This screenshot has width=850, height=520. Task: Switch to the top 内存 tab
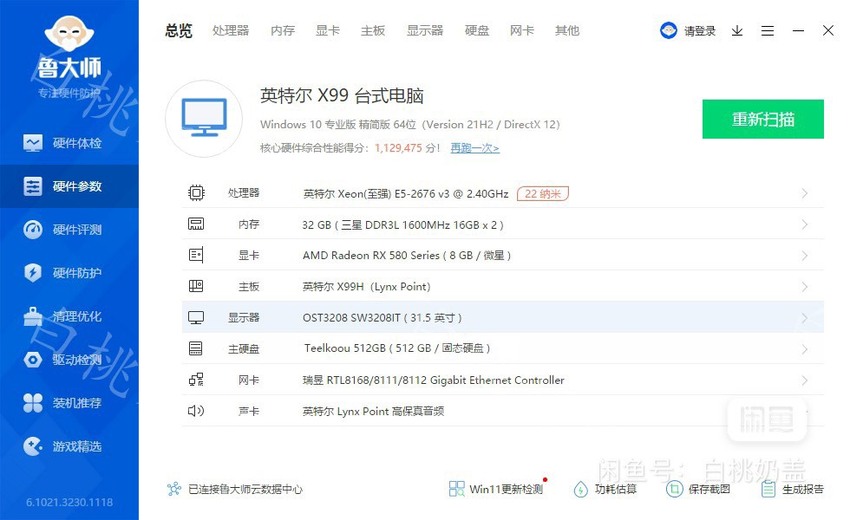click(283, 30)
